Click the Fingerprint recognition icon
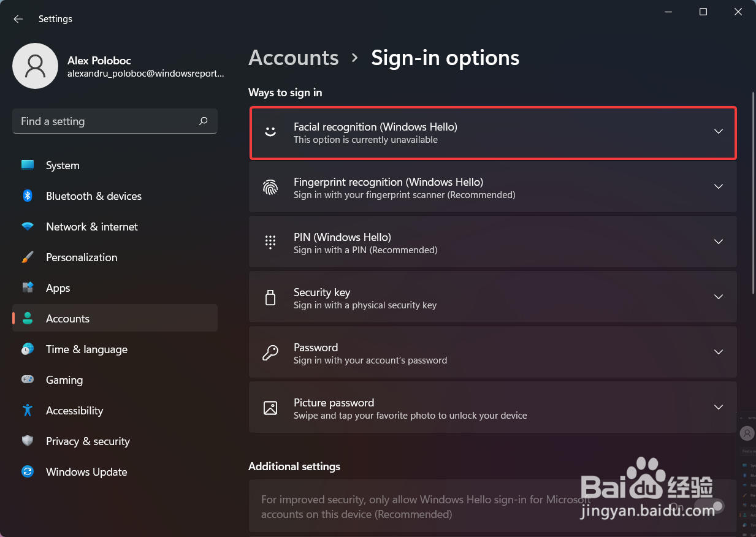 (270, 187)
